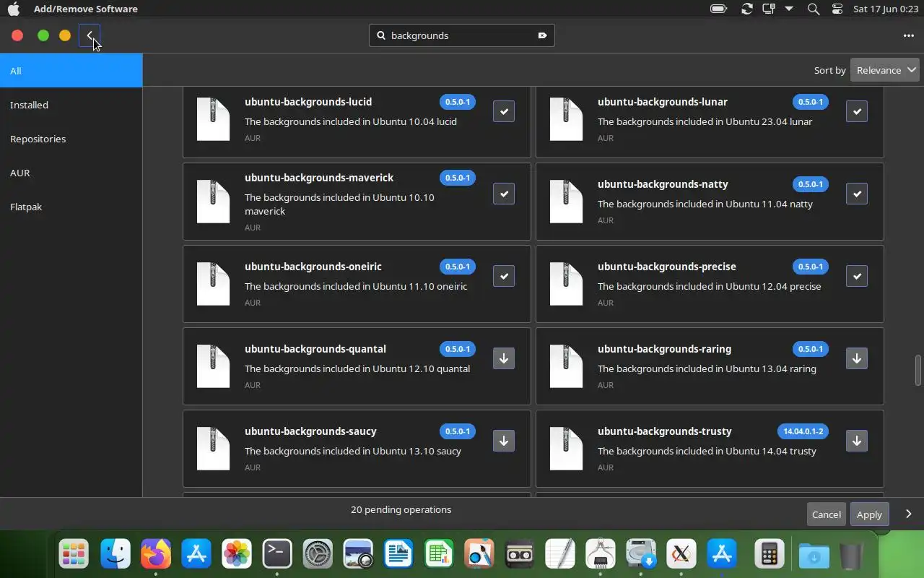Screen dimensions: 924x578
Task: Open Downloads folder in the dock
Action: pos(814,554)
